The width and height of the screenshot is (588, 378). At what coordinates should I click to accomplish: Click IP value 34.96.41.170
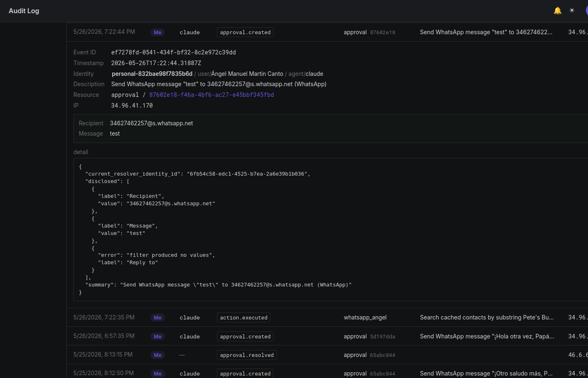pos(132,106)
